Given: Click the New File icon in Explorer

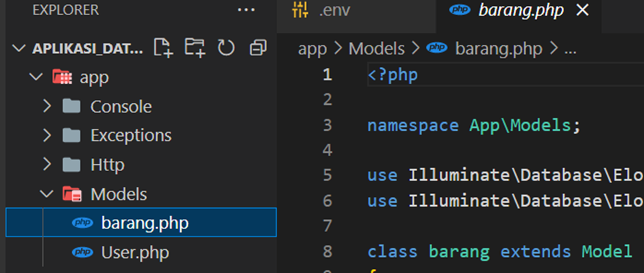Looking at the screenshot, I should pos(164,48).
